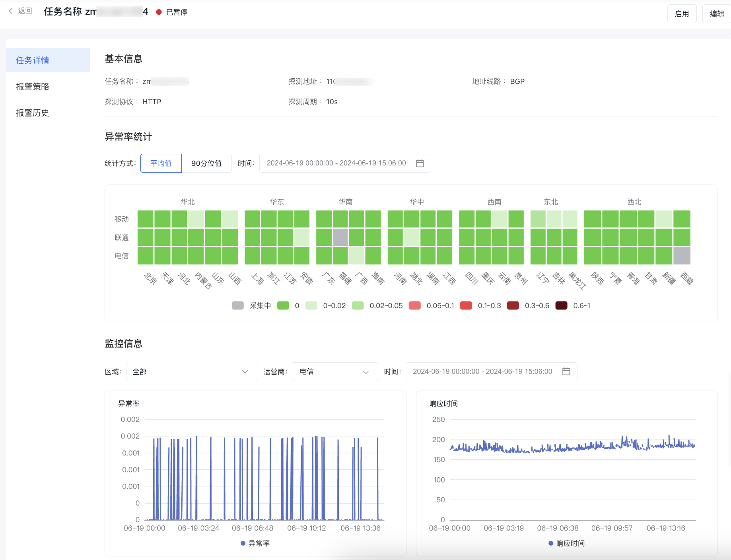Click heatmap cell for 移动 云南

[x=500, y=219]
